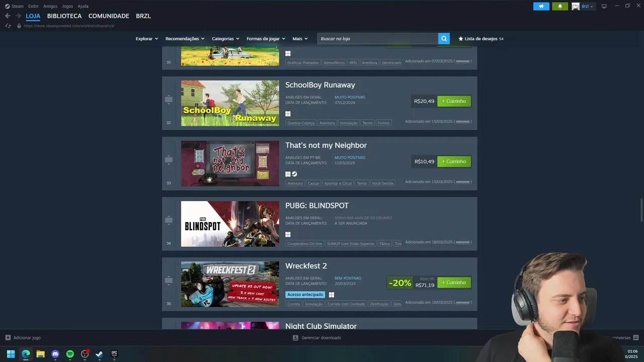
Task: Click the SchoolBoy Runaway drag handle
Action: 169,100
